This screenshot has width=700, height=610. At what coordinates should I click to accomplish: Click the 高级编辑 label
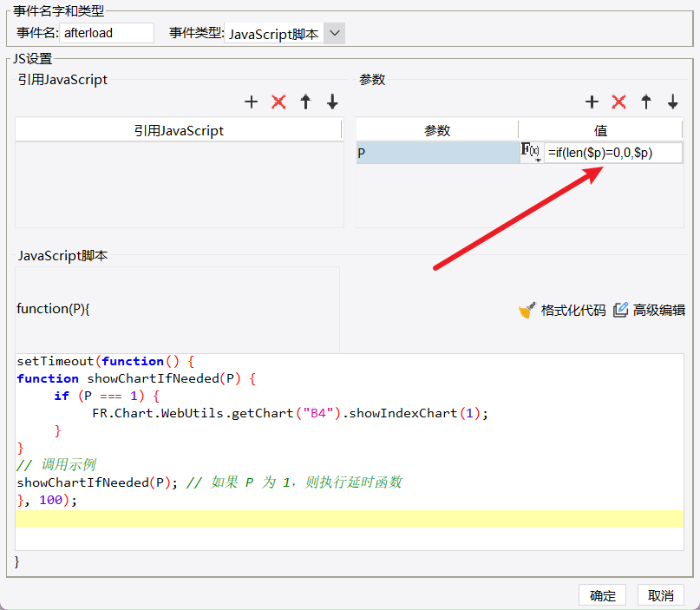click(659, 310)
